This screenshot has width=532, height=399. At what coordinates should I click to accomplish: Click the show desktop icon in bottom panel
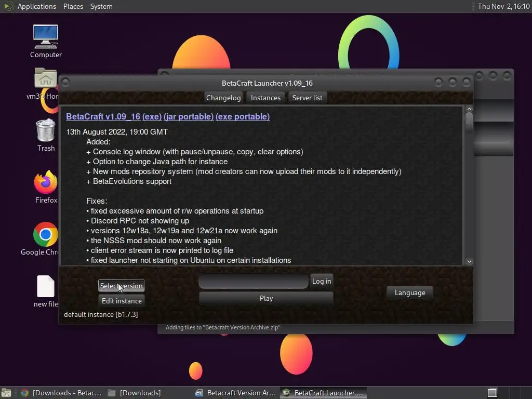coord(6,393)
